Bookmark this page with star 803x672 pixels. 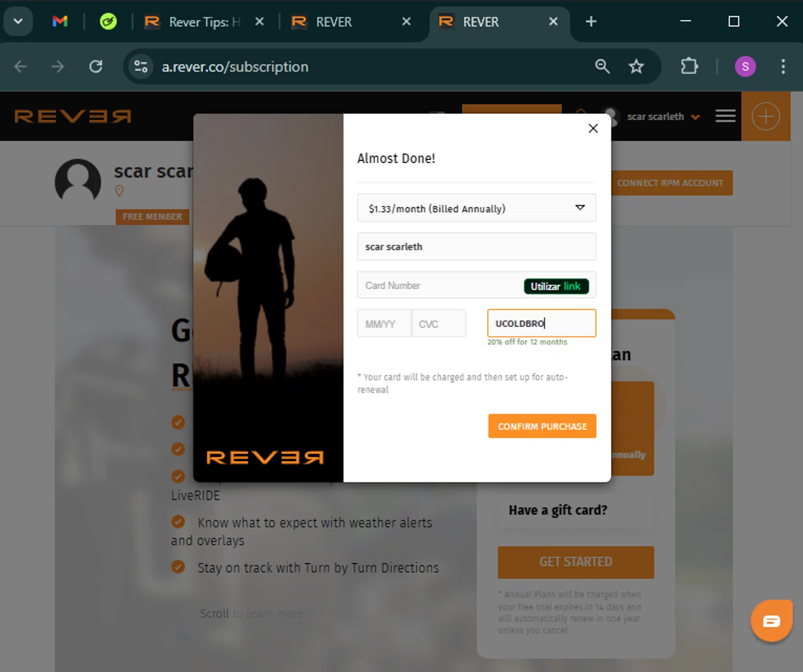pos(636,66)
